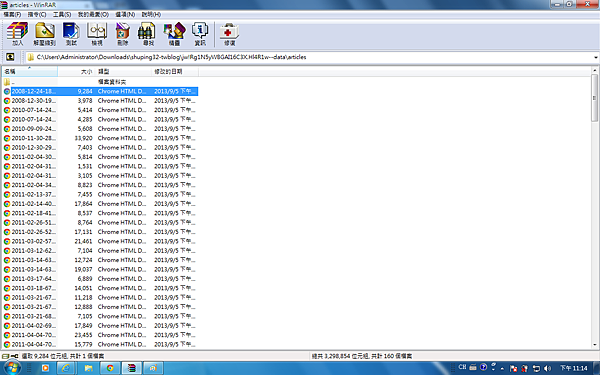Click the media player taskbar icon
The height and width of the screenshot is (375, 600).
(x=45, y=368)
